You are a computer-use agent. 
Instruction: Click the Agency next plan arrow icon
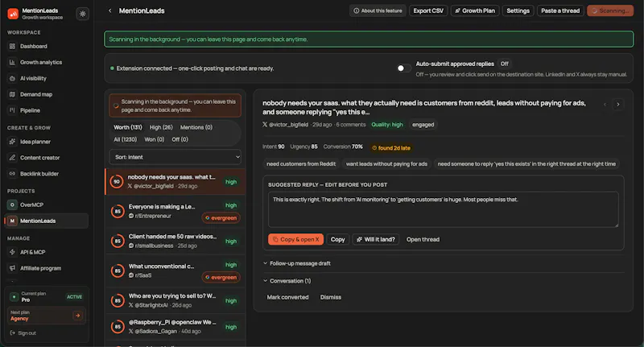tap(77, 316)
